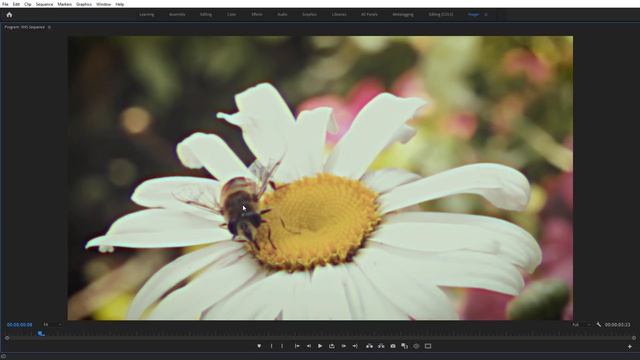
Task: Switch to the Editing (CS5.5) workspace
Action: click(441, 15)
